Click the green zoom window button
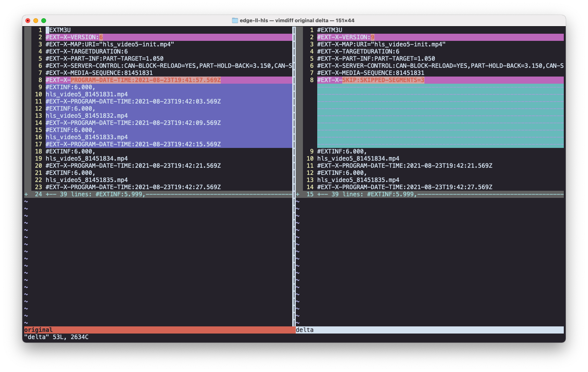 [44, 21]
